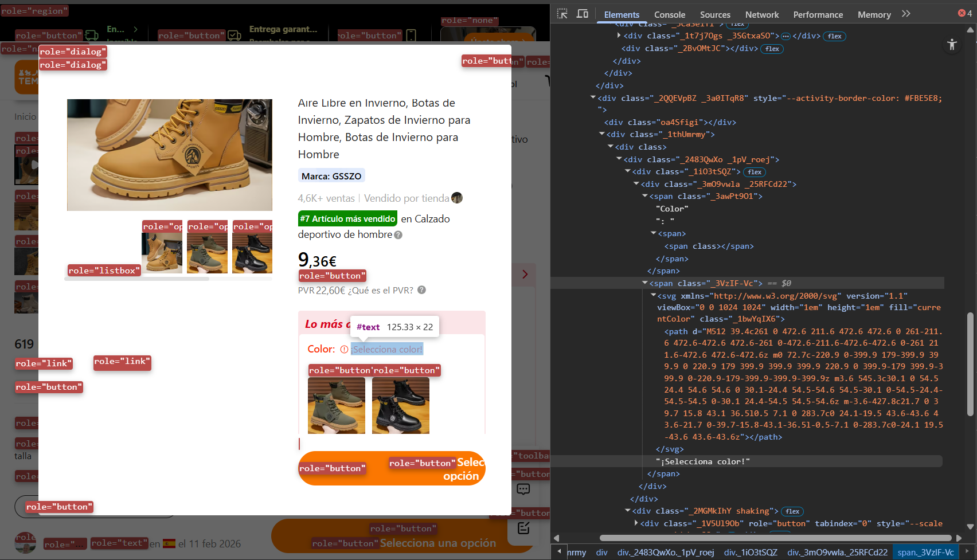
Task: Toggle the device toolbar icon
Action: pyautogui.click(x=583, y=14)
